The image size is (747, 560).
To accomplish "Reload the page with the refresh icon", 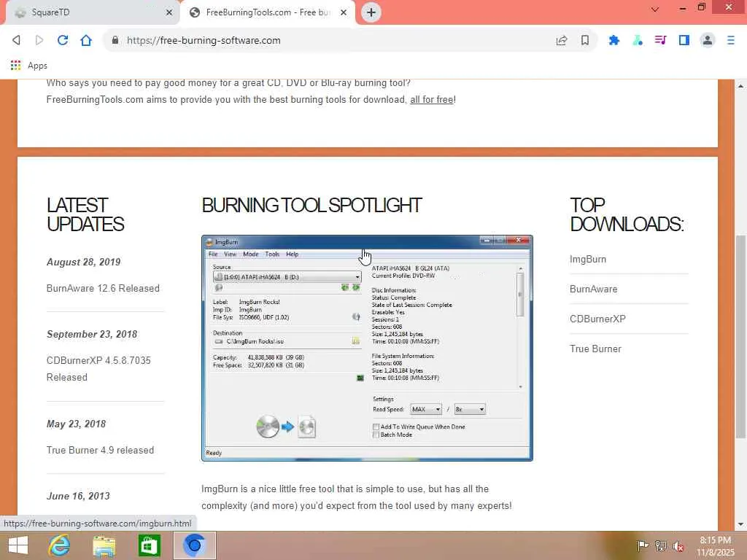I will pos(63,41).
